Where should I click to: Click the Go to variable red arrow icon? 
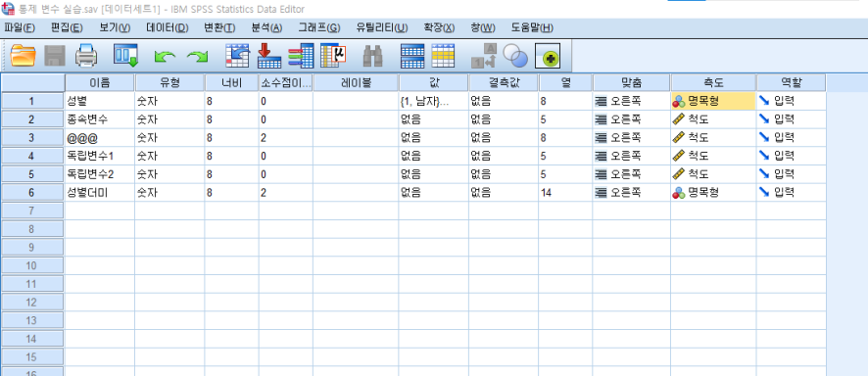[x=269, y=56]
